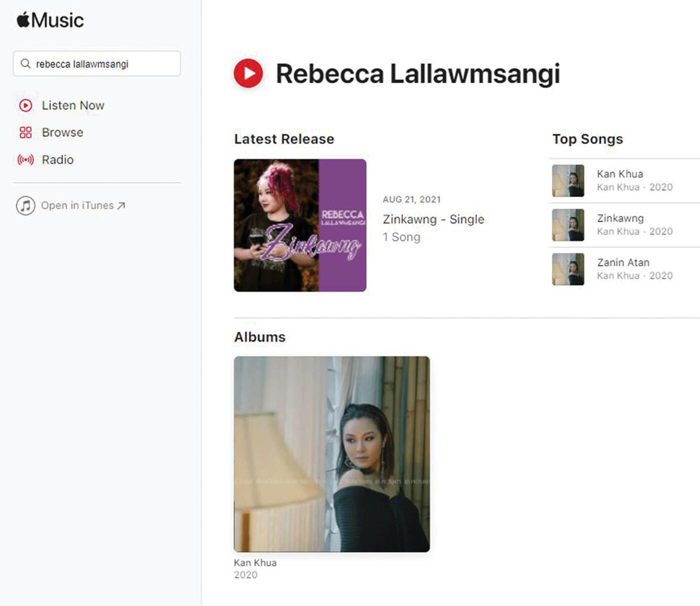700x606 pixels.
Task: Click the Rebecca Lallawmsangi artist heading
Action: (418, 73)
